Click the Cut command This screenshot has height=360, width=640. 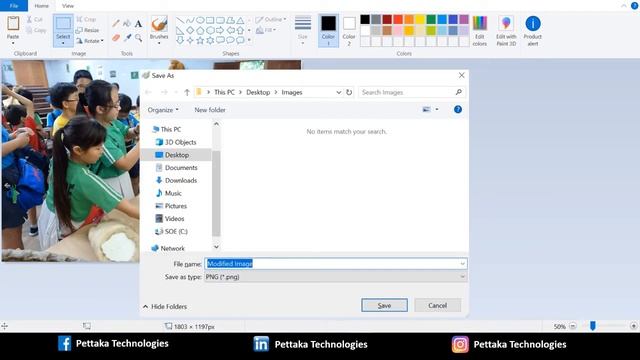tap(35, 19)
